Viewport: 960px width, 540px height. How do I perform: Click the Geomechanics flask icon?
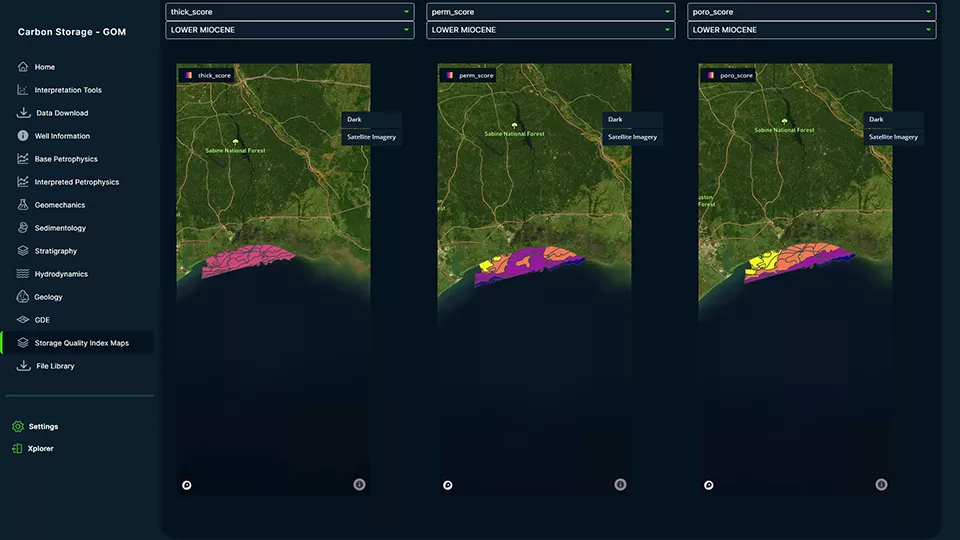(x=23, y=204)
